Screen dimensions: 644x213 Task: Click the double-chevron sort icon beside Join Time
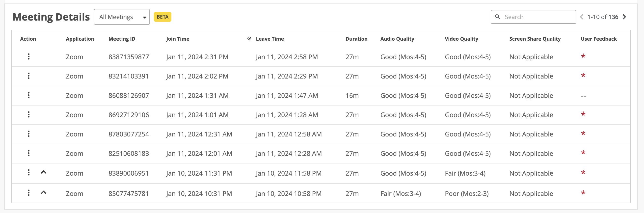click(x=249, y=39)
